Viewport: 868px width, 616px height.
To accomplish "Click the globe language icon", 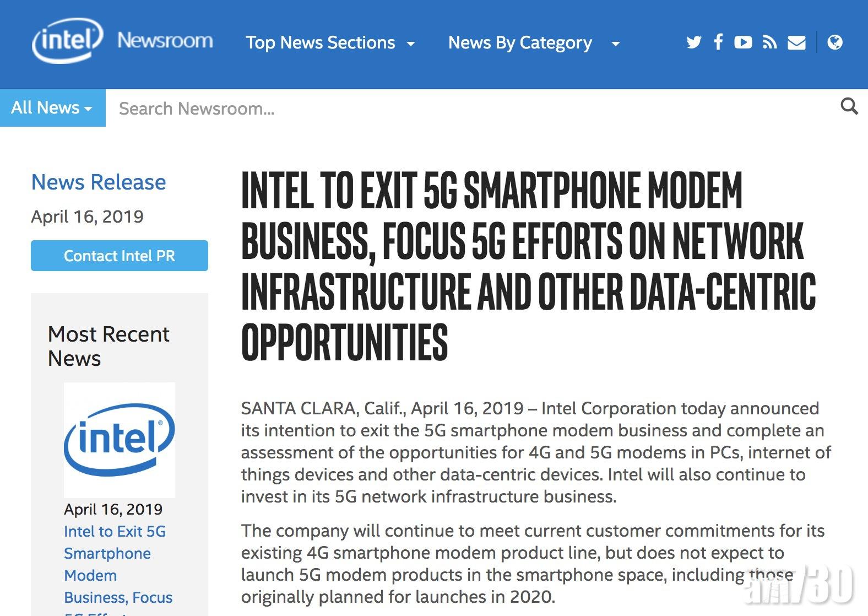I will pos(835,42).
